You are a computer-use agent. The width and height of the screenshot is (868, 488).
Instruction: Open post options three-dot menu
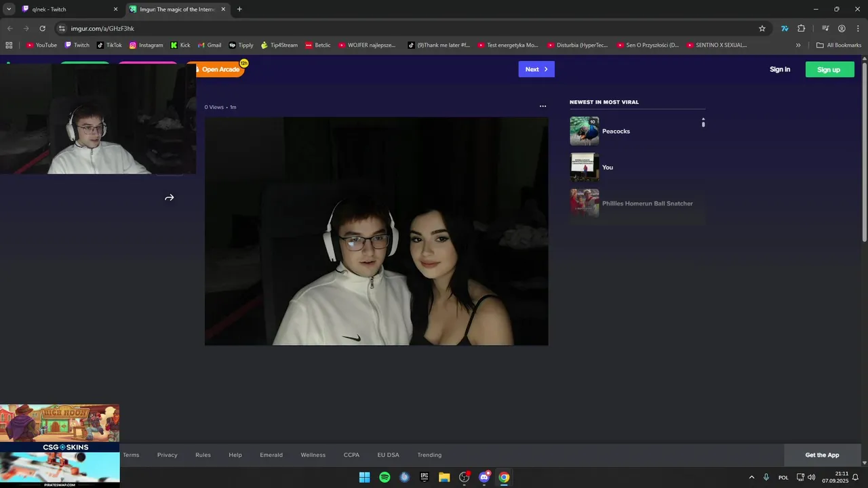tap(542, 106)
